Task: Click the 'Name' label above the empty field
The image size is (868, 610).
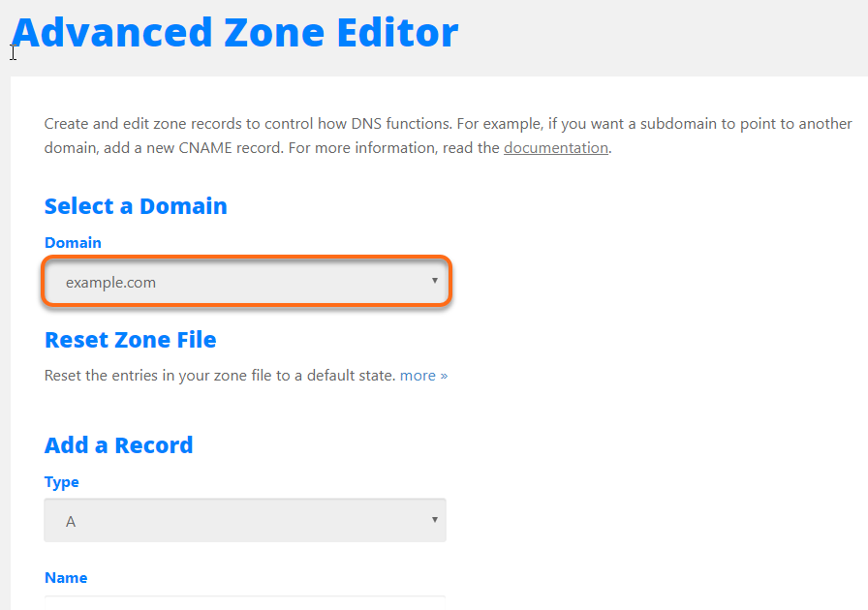Action: click(x=66, y=577)
